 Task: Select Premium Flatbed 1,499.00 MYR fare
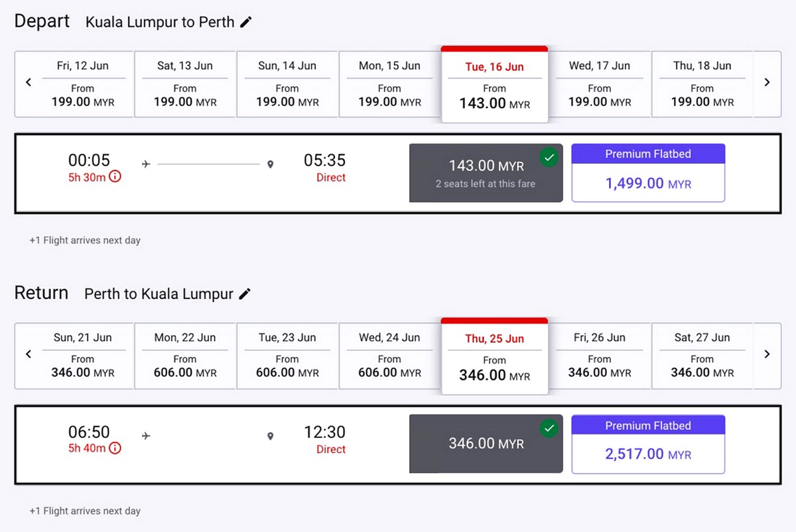[648, 172]
